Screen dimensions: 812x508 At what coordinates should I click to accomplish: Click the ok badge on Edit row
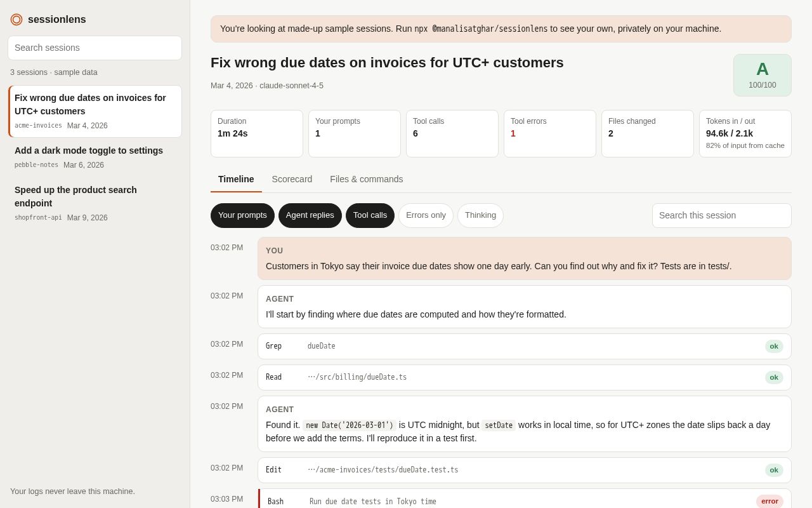click(774, 470)
